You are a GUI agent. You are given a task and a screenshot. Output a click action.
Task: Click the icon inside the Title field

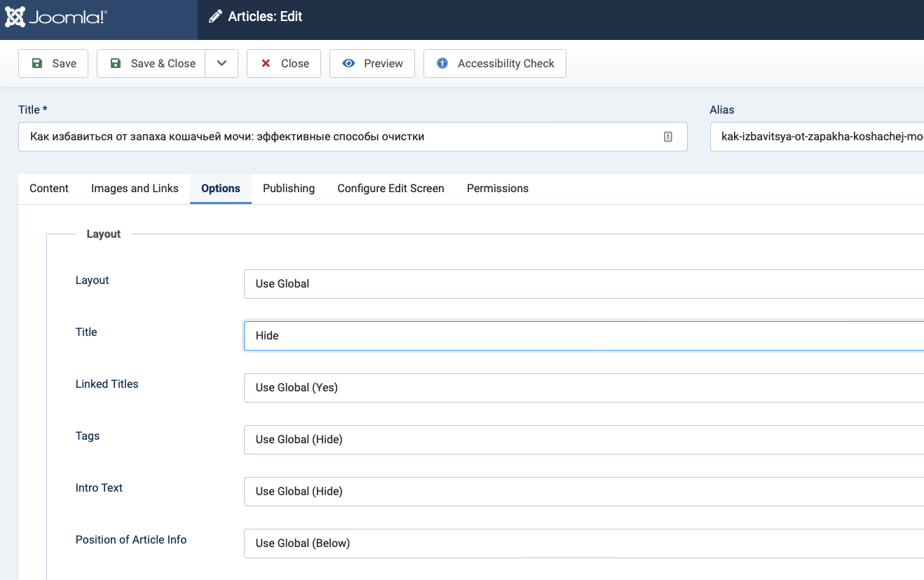click(668, 137)
